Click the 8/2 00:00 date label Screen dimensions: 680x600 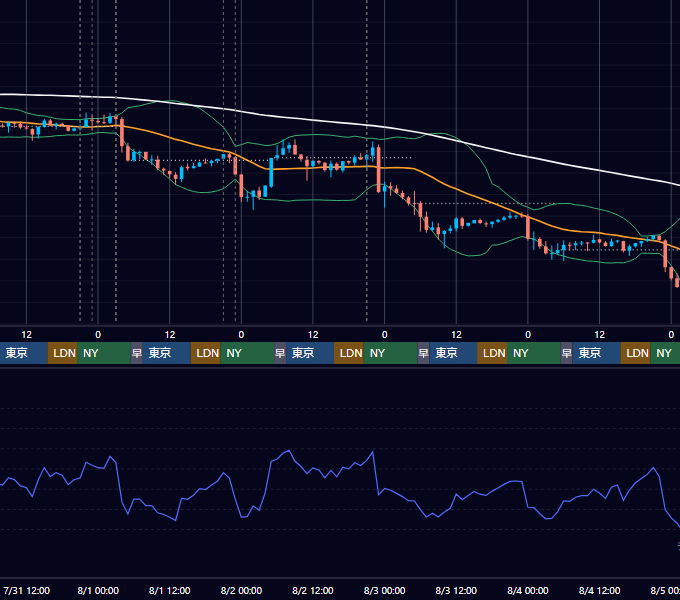click(241, 590)
